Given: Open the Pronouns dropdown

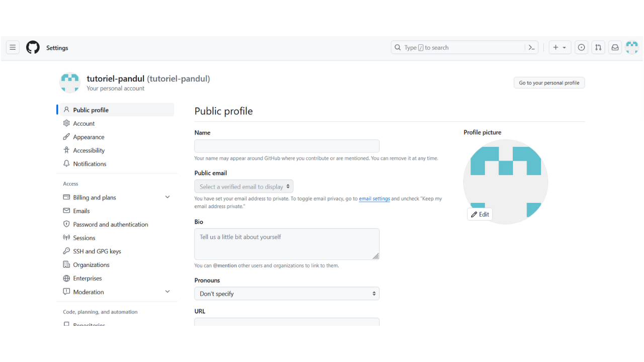Looking at the screenshot, I should [287, 293].
